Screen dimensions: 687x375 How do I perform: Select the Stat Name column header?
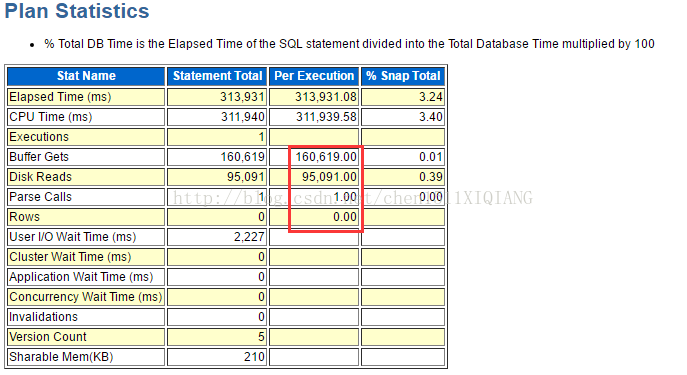pyautogui.click(x=86, y=76)
